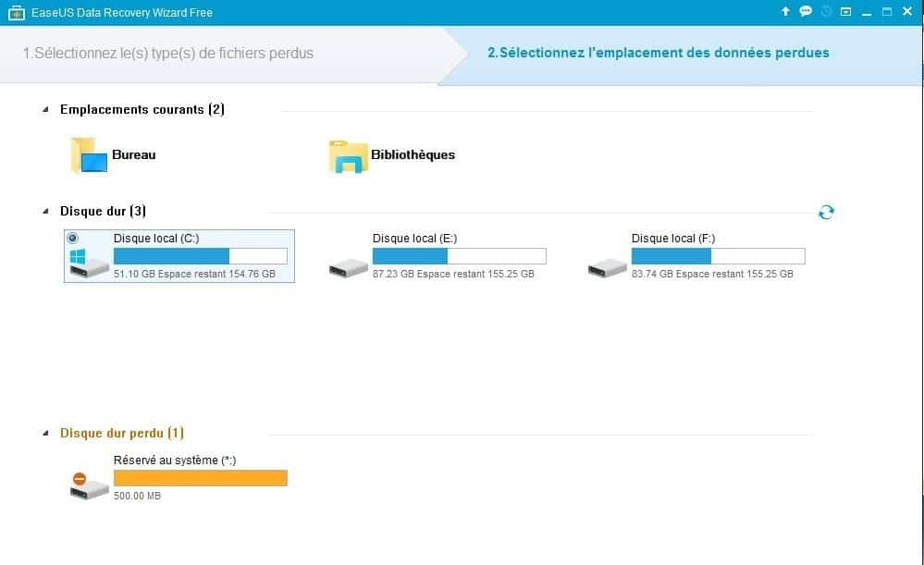Click the Disque local (F:) label
924x565 pixels.
pos(673,238)
